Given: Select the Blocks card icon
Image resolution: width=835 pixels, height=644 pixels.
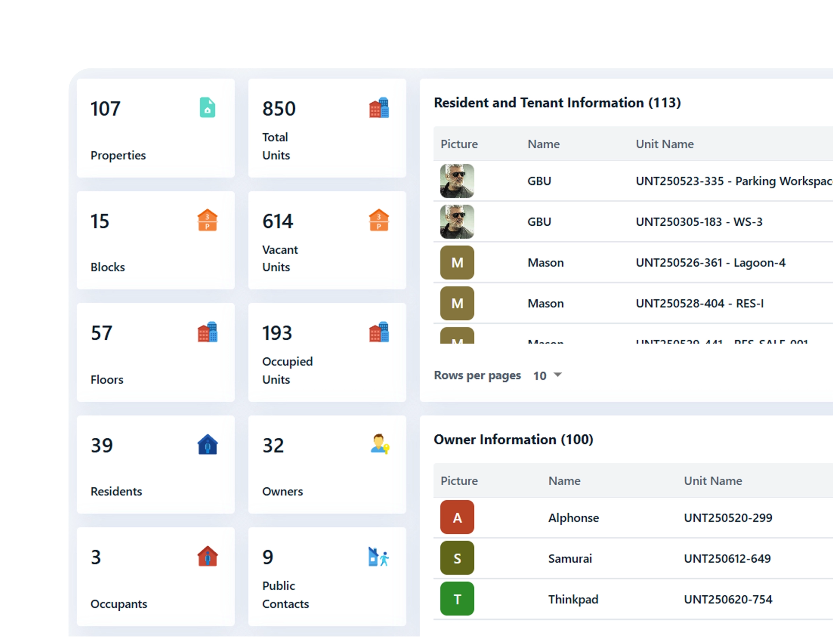Looking at the screenshot, I should [x=207, y=220].
